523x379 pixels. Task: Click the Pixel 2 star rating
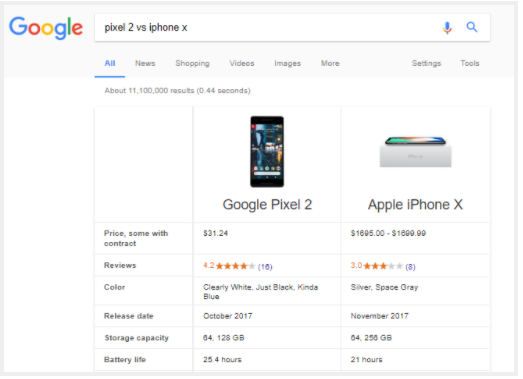click(235, 266)
